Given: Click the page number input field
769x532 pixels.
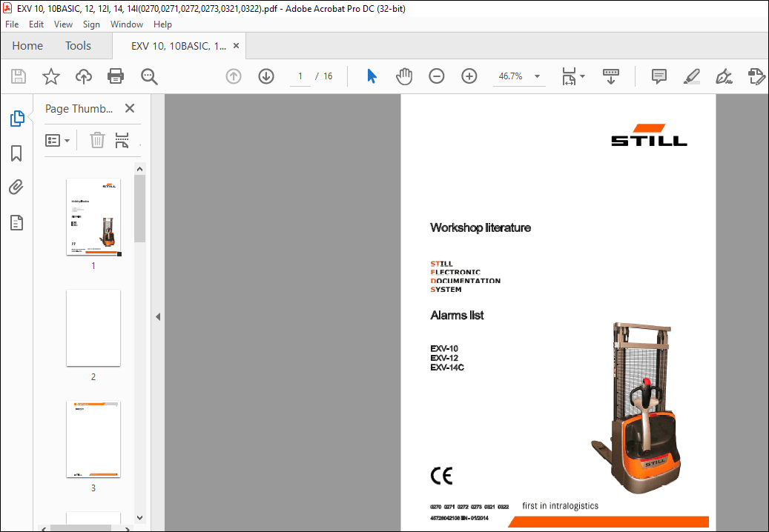Looking at the screenshot, I should pyautogui.click(x=300, y=76).
